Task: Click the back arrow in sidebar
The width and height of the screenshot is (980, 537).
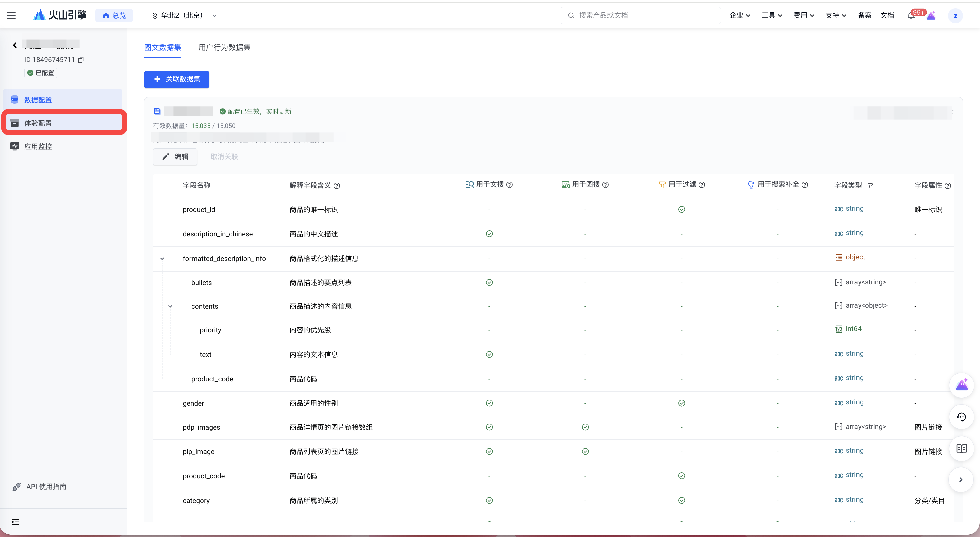Action: 14,45
